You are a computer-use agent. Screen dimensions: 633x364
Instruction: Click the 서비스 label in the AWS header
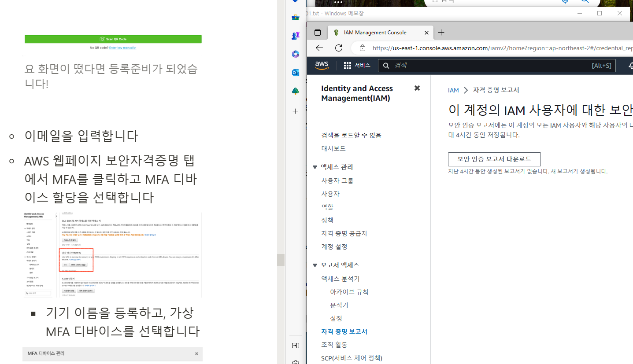363,65
